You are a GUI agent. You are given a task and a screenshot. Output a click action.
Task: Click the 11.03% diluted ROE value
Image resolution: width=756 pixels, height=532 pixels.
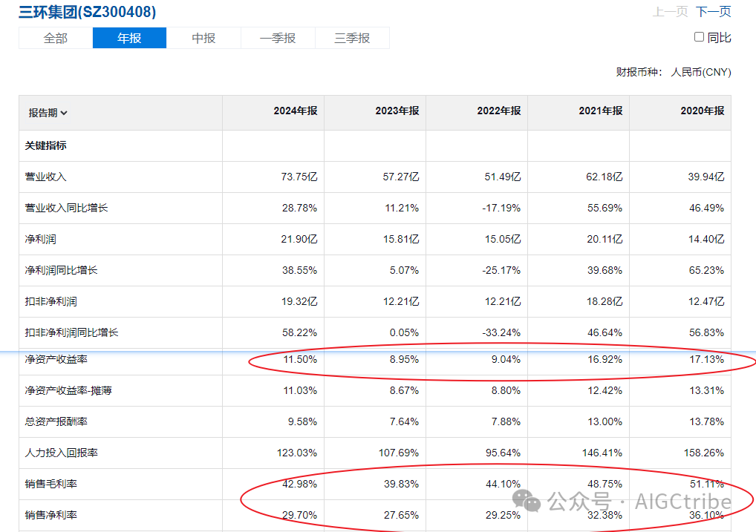point(300,391)
